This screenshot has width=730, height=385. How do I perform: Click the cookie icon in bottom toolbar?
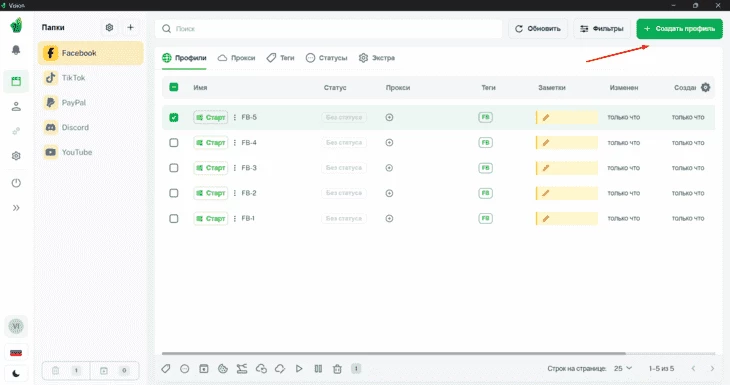coord(223,369)
